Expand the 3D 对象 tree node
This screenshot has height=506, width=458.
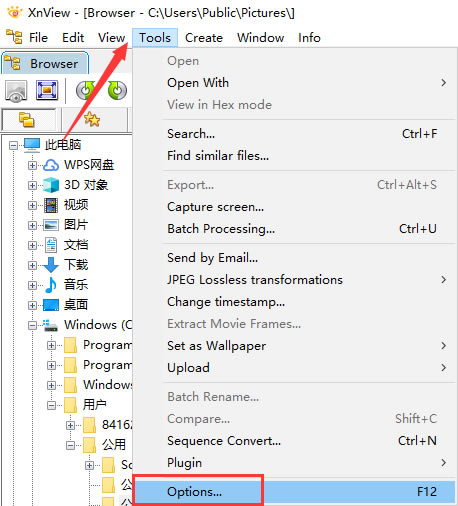coord(32,185)
